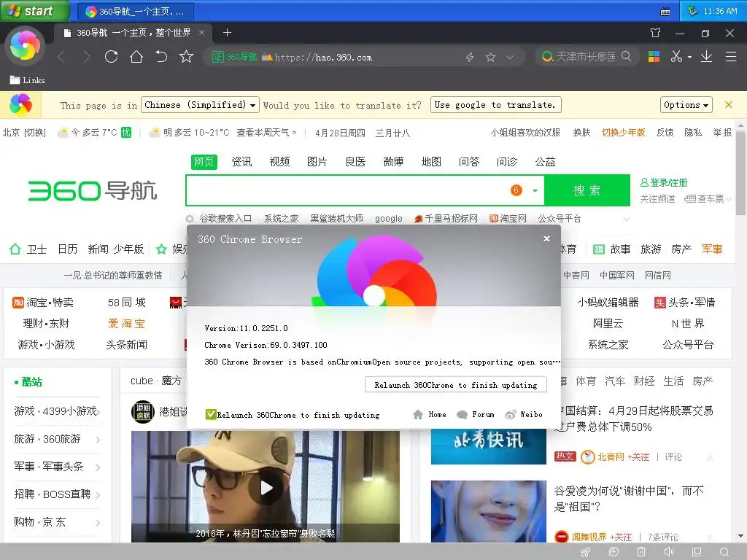Click the address bar URL hao.360.com
The image size is (747, 560).
pyautogui.click(x=323, y=57)
